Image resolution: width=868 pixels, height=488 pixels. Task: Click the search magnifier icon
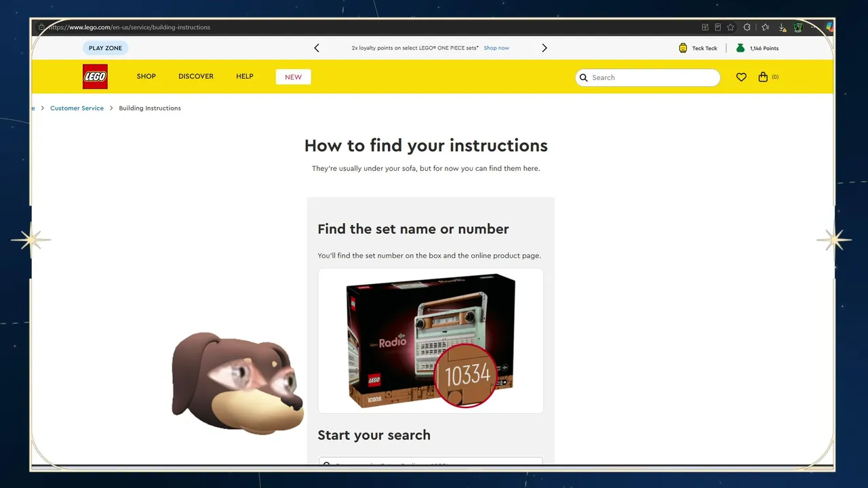pos(584,77)
